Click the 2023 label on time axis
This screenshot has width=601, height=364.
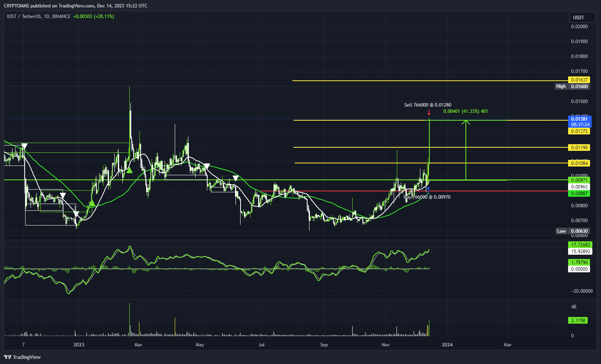(x=79, y=345)
